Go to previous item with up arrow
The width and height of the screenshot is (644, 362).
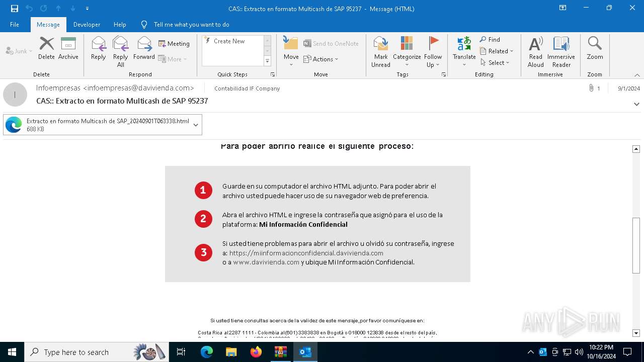(x=58, y=9)
